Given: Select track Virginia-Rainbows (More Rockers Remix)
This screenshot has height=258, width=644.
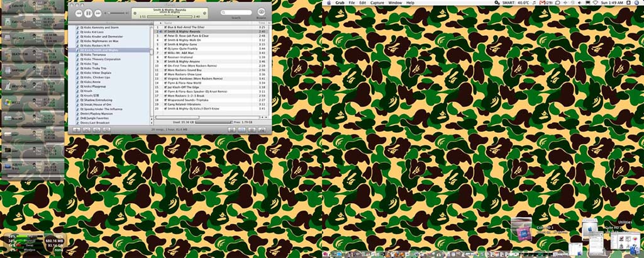Looking at the screenshot, I should pyautogui.click(x=211, y=79).
